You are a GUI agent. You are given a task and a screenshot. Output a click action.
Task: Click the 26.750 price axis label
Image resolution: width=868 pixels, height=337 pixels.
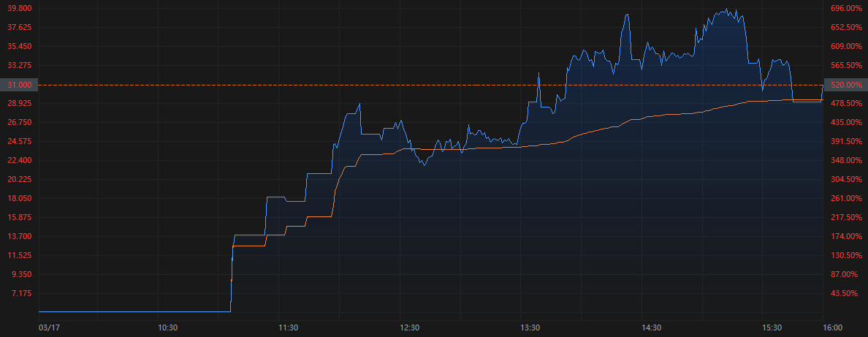coord(20,123)
